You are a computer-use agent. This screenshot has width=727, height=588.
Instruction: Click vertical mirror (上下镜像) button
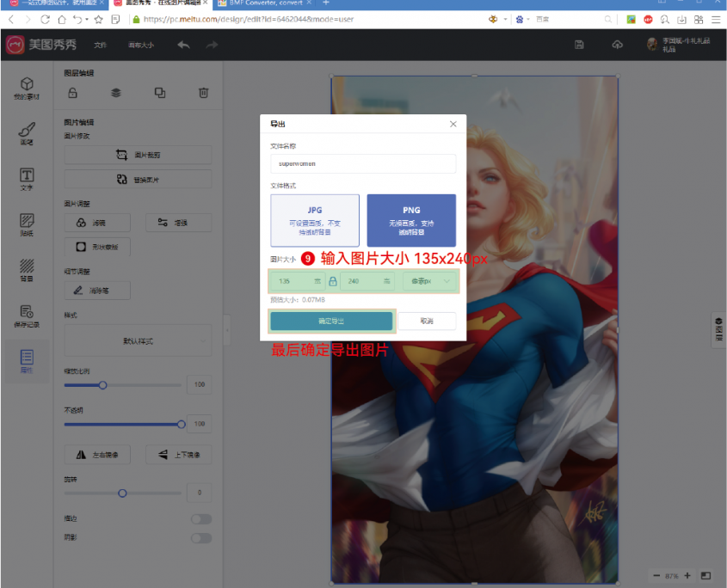coord(178,455)
